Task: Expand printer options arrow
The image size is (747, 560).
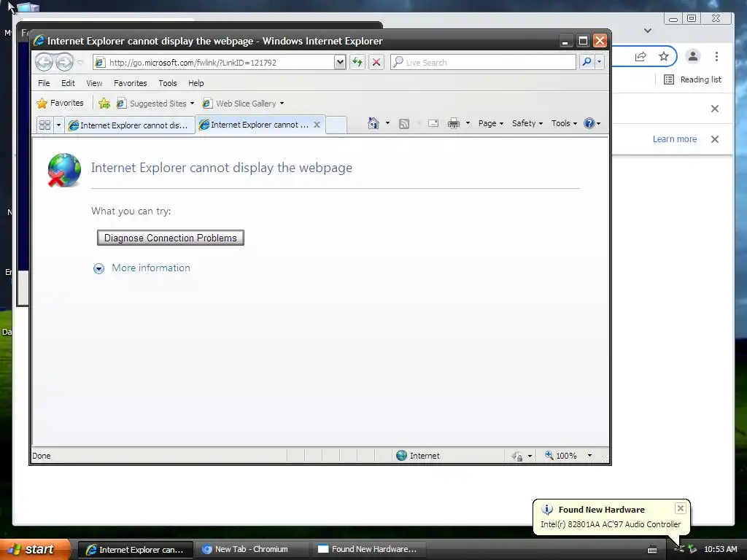Action: point(468,123)
